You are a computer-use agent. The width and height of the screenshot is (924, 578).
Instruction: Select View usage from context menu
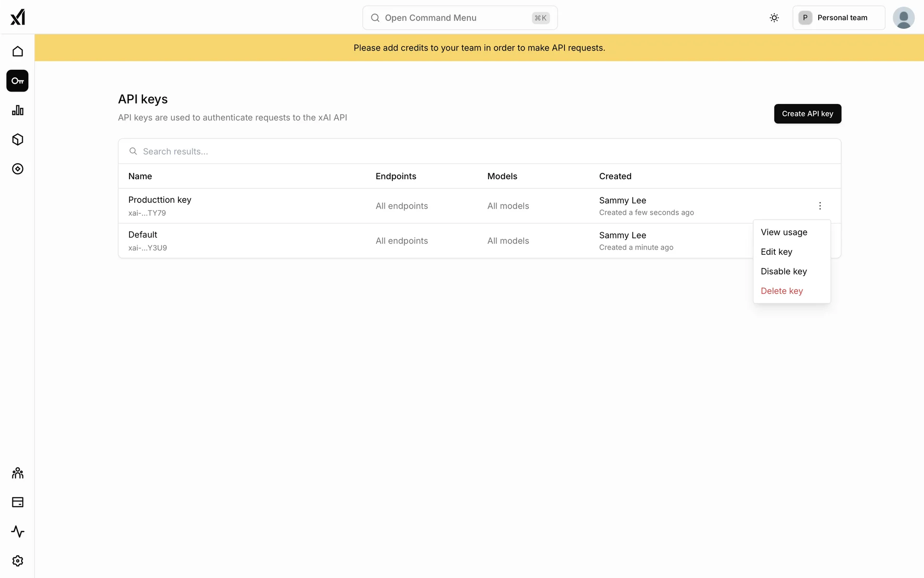click(x=784, y=232)
